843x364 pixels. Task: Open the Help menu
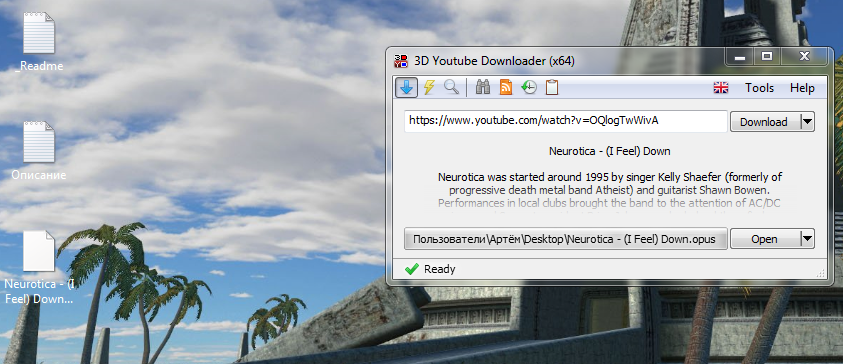pyautogui.click(x=802, y=88)
